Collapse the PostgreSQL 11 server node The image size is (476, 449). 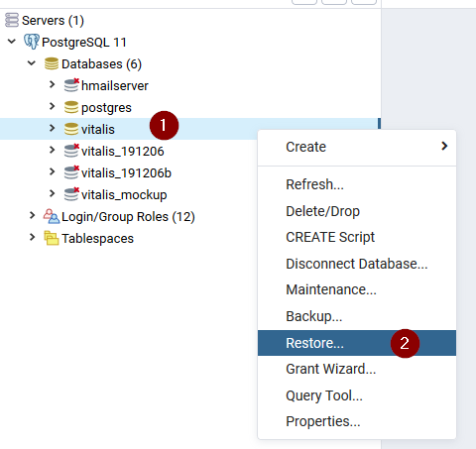[12, 42]
